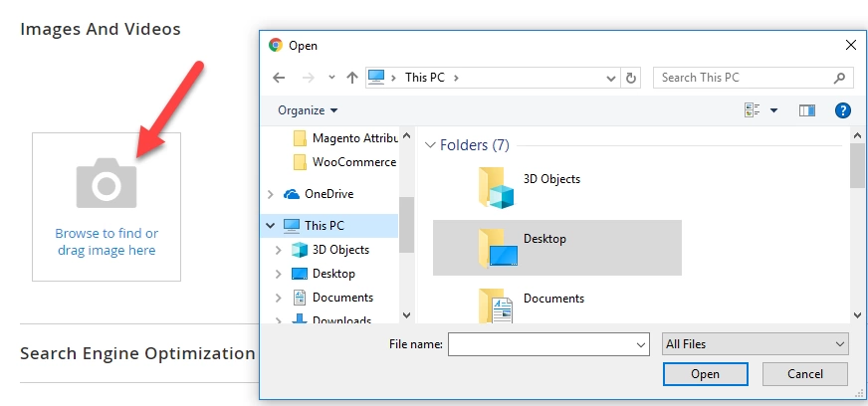Click file list scroll down arrow
The image size is (868, 406).
[857, 314]
